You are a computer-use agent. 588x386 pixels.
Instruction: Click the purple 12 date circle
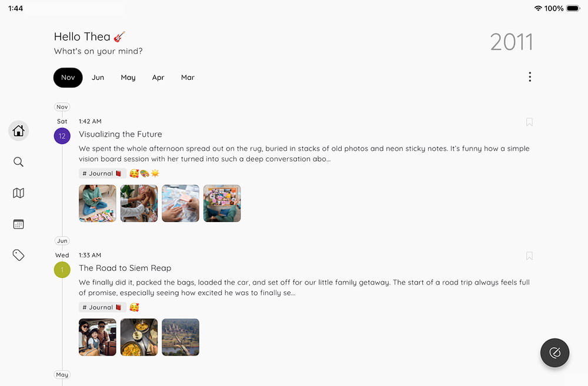[62, 136]
